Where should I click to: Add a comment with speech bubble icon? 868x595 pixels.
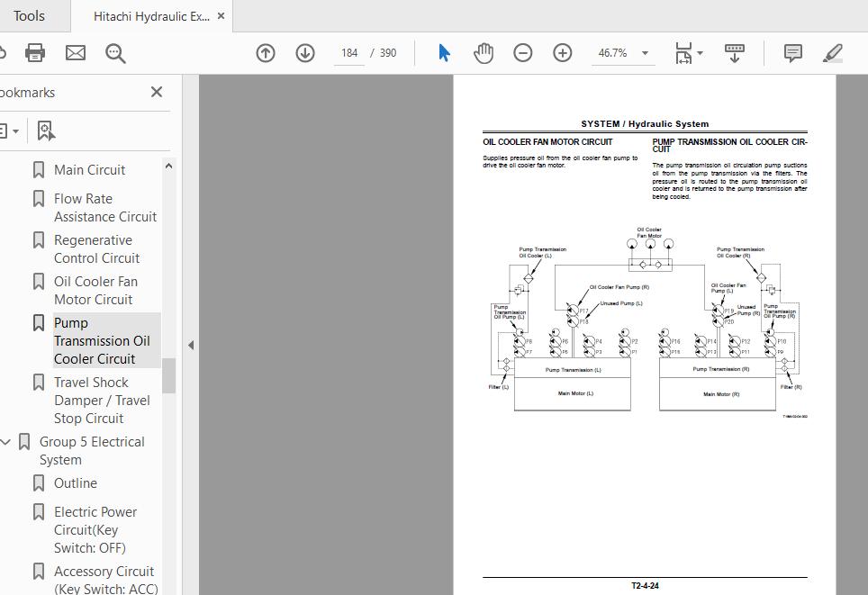click(792, 53)
